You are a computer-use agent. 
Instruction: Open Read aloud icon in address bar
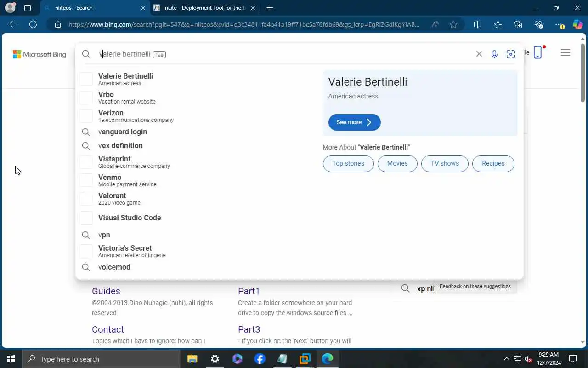click(435, 24)
